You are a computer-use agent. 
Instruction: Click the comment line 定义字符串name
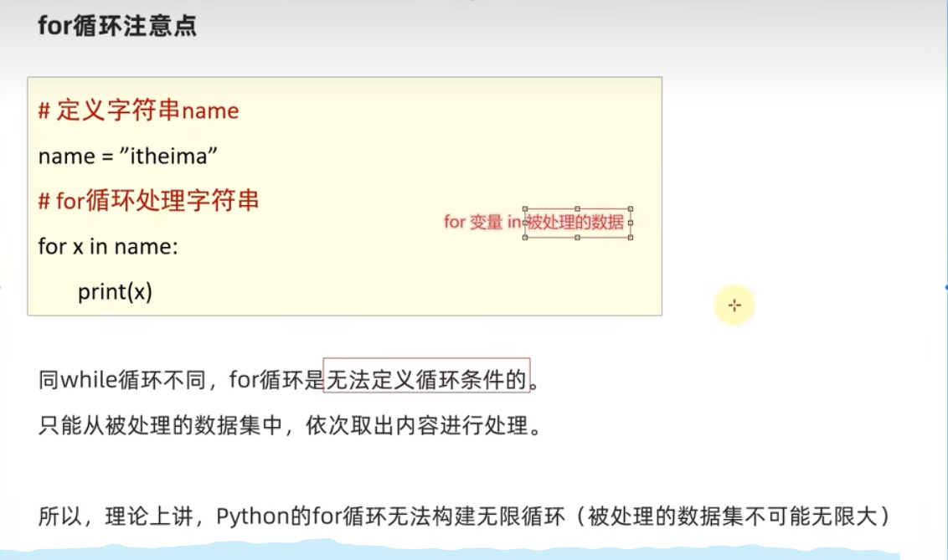pos(137,110)
